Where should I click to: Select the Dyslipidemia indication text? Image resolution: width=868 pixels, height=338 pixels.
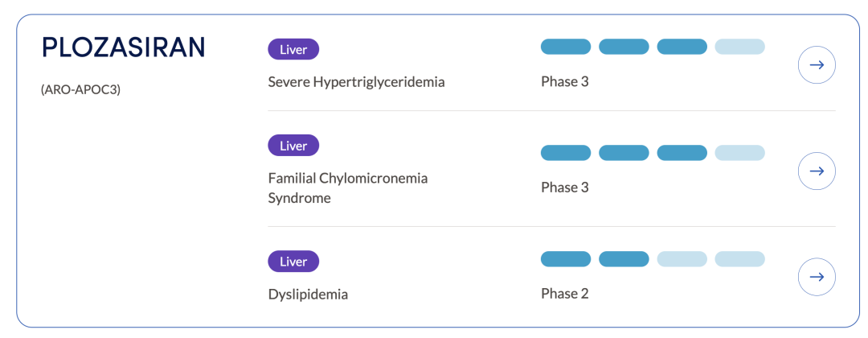coord(308,294)
